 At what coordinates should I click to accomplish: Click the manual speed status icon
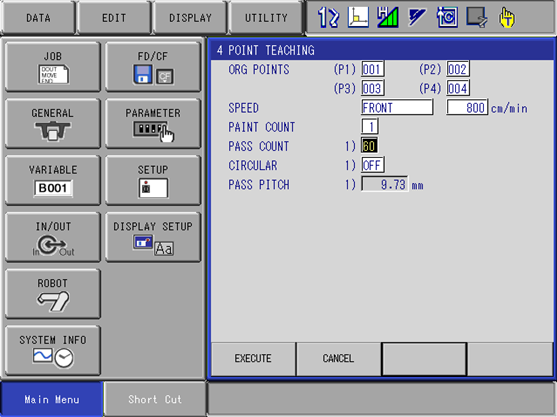pos(388,17)
